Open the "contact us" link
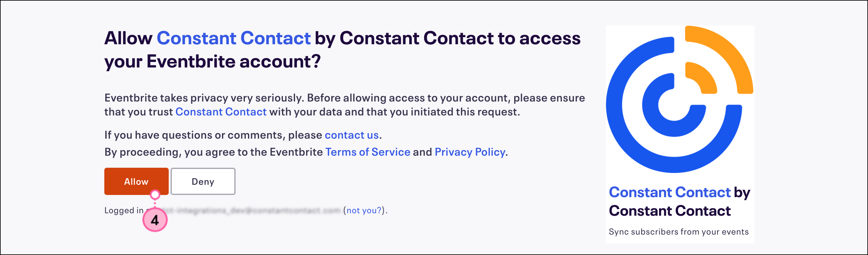The width and height of the screenshot is (868, 255). tap(351, 135)
